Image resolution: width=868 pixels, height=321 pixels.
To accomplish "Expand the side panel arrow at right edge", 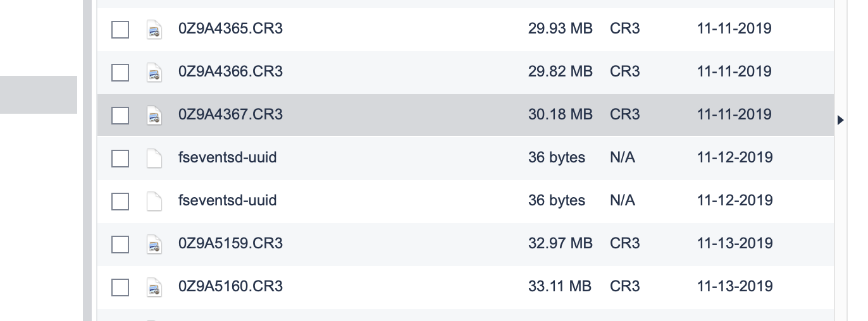I will [840, 119].
